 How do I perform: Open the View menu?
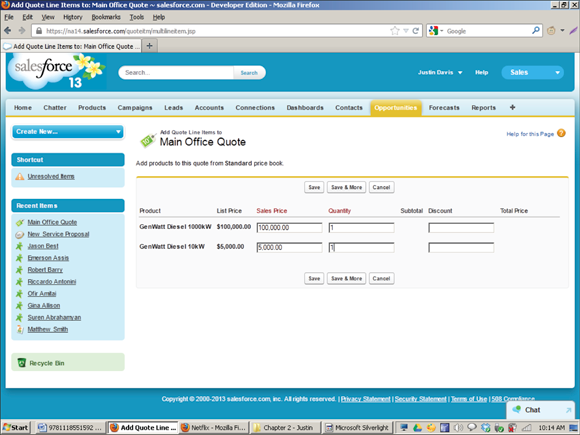48,17
